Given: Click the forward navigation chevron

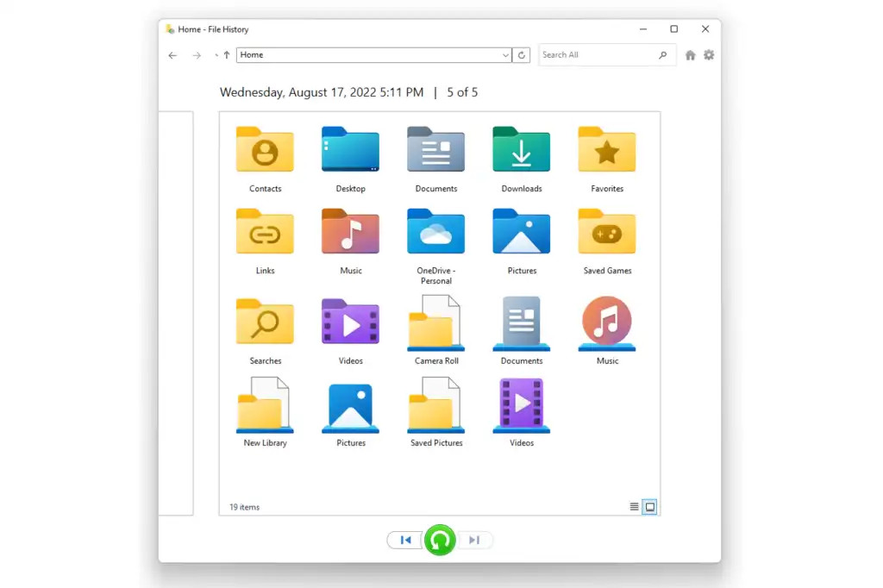Looking at the screenshot, I should click(197, 54).
